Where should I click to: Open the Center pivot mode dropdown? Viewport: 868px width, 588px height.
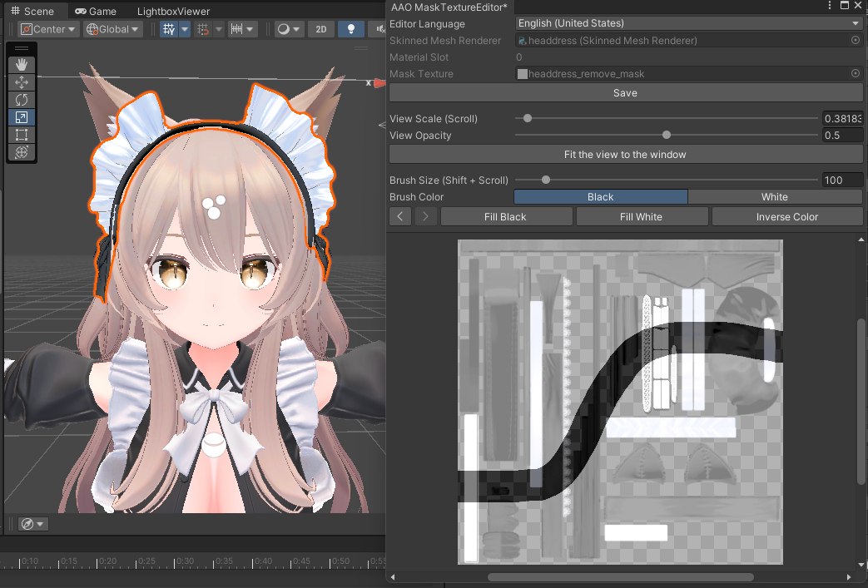[48, 29]
